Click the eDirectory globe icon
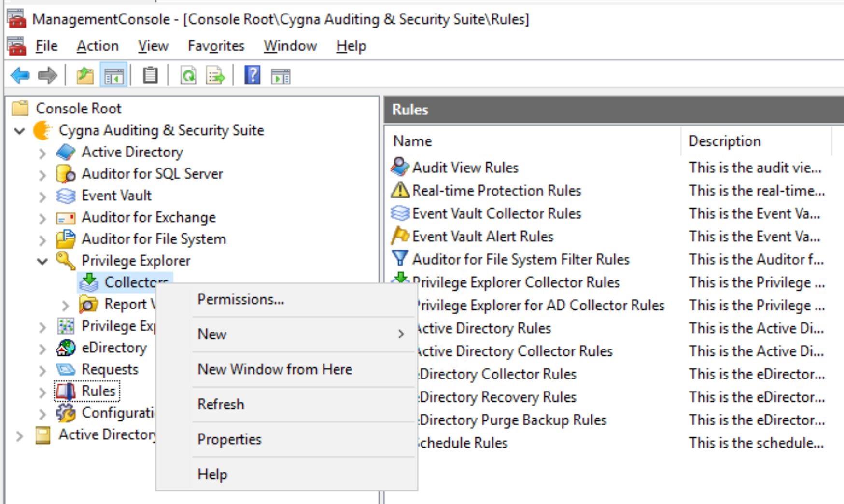Screen dimensions: 844x504 coord(66,348)
